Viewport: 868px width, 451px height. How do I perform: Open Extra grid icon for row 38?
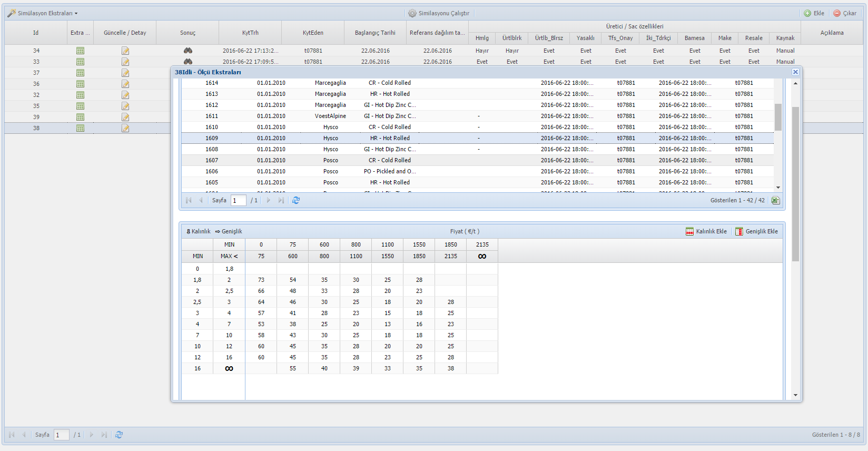(x=80, y=128)
